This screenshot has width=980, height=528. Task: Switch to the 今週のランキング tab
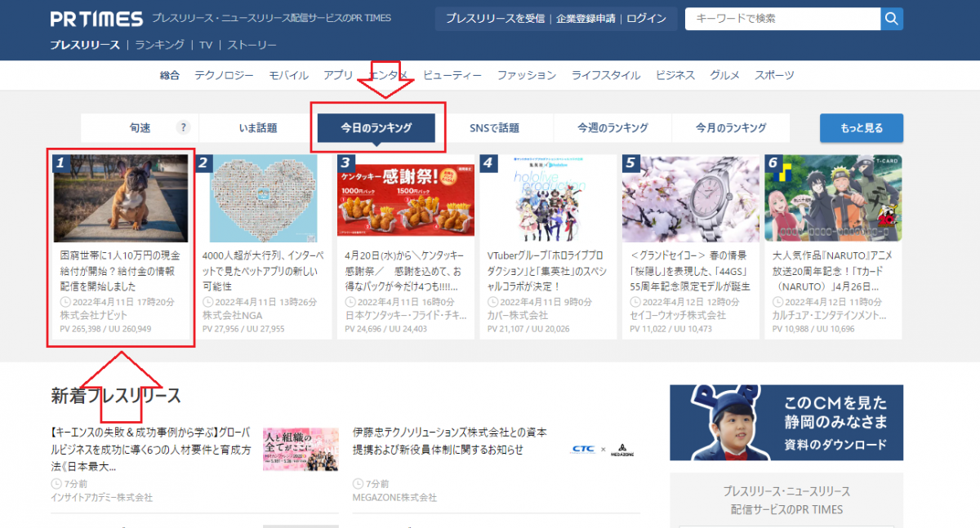click(x=612, y=128)
